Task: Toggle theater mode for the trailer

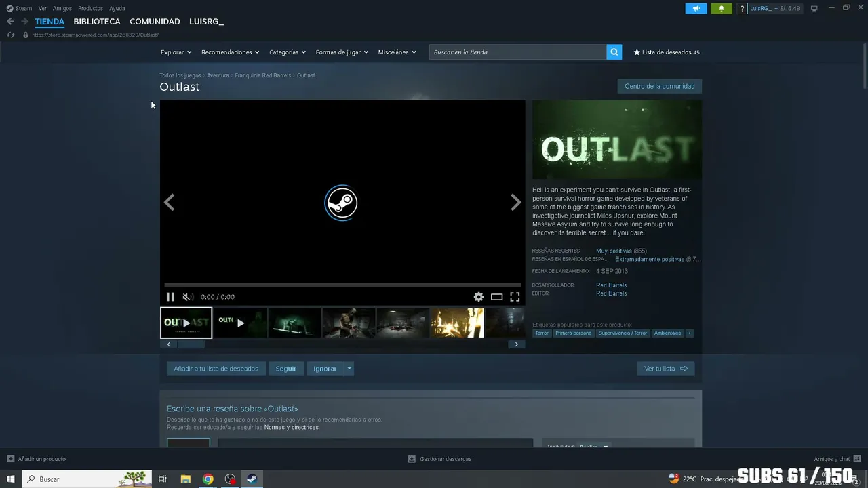Action: click(x=497, y=297)
